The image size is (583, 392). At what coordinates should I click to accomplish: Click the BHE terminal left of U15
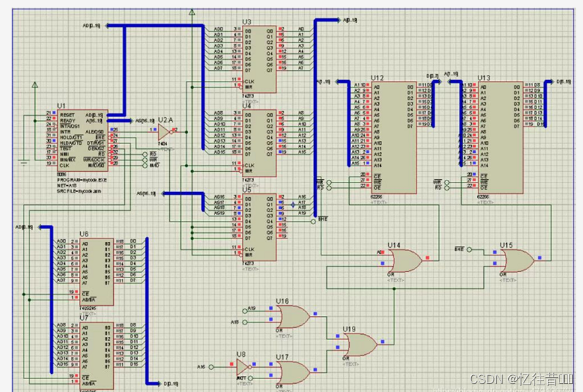click(x=469, y=250)
